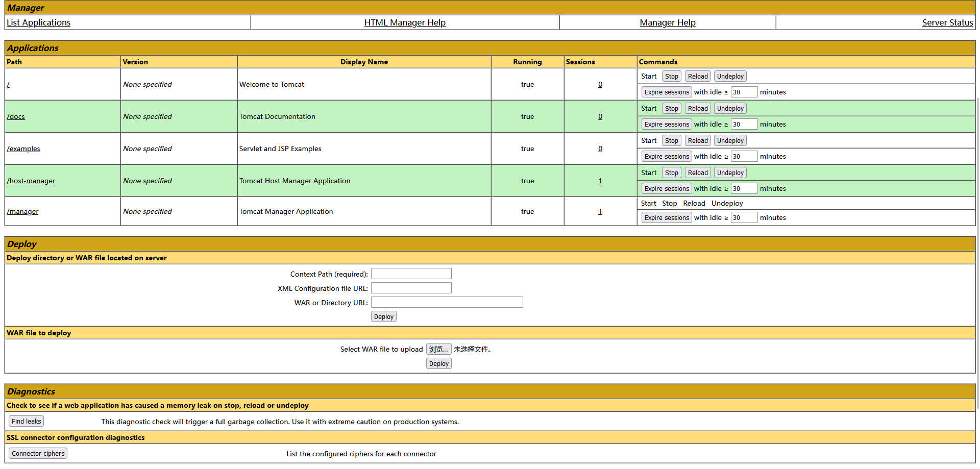Image resolution: width=980 pixels, height=469 pixels.
Task: Focus the XML Configuration file URL field
Action: point(411,288)
